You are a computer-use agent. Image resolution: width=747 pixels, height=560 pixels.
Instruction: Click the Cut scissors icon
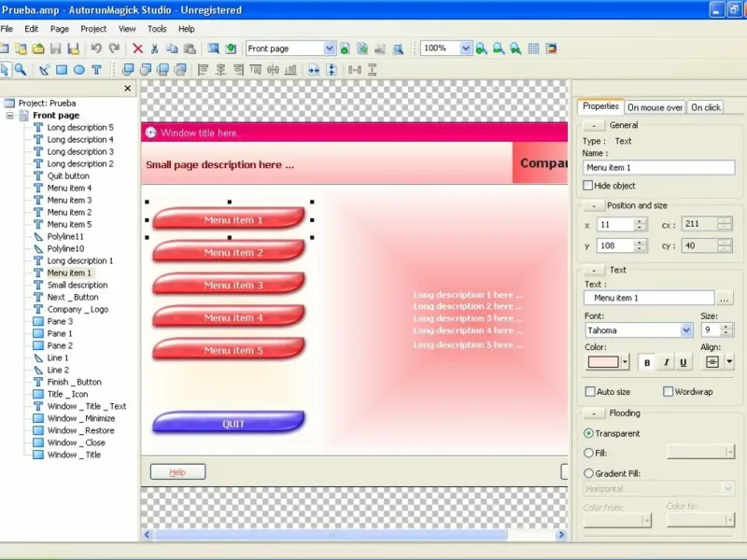154,49
